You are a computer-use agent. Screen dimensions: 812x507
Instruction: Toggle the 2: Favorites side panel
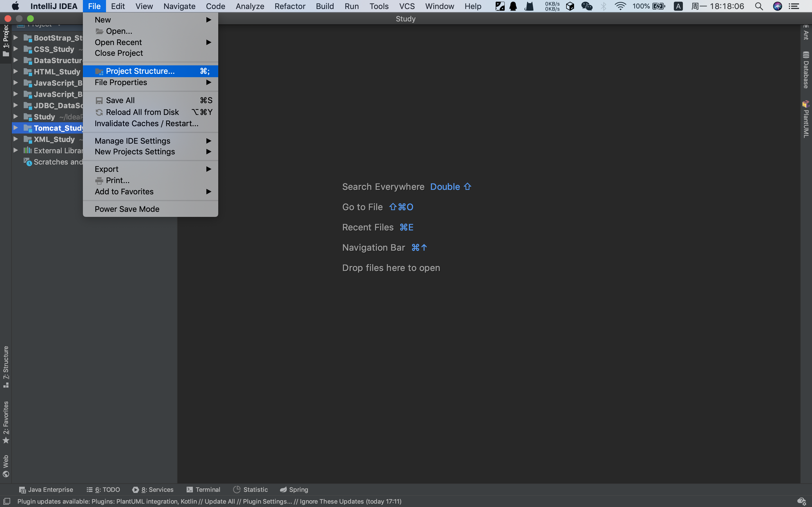point(6,422)
